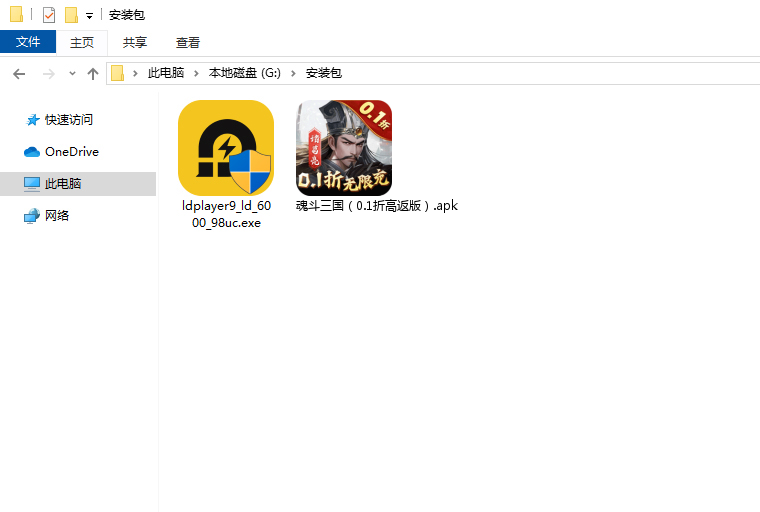Open the recent locations dropdown arrow

(x=72, y=74)
